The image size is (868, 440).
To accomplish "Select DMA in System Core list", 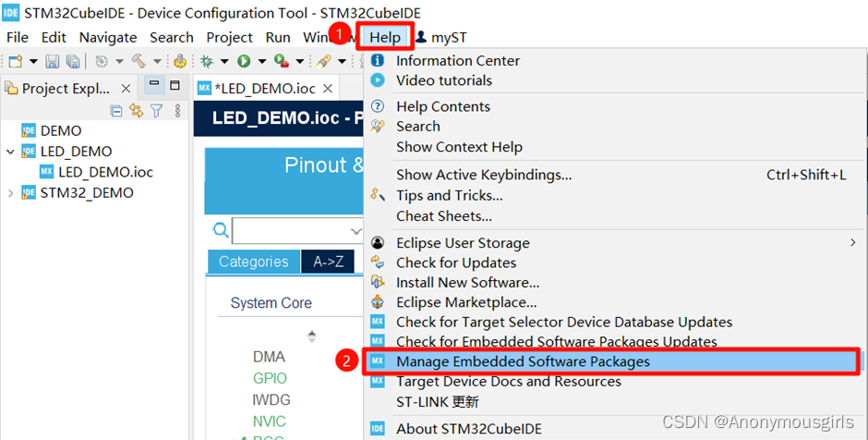I will tap(269, 357).
